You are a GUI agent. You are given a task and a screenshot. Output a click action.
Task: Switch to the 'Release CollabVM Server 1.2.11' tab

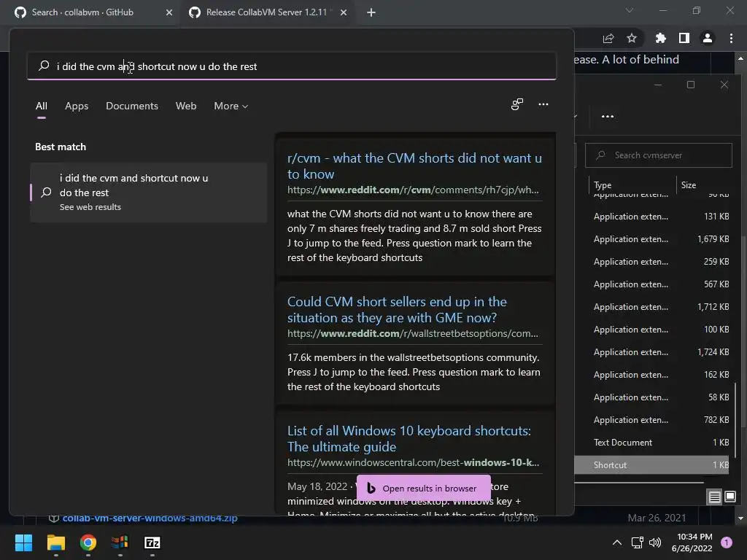pos(266,12)
